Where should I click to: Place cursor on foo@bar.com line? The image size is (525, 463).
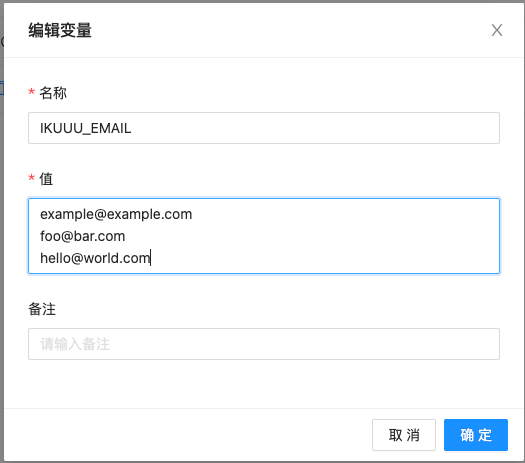83,236
